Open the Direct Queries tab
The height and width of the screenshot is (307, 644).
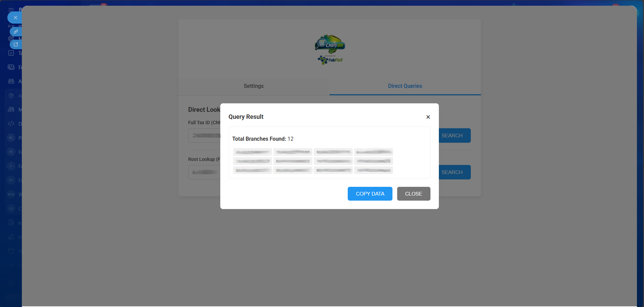click(x=405, y=86)
